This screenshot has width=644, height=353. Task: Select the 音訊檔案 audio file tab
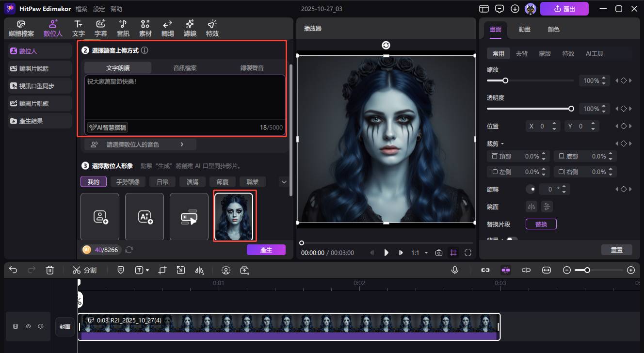coord(185,68)
